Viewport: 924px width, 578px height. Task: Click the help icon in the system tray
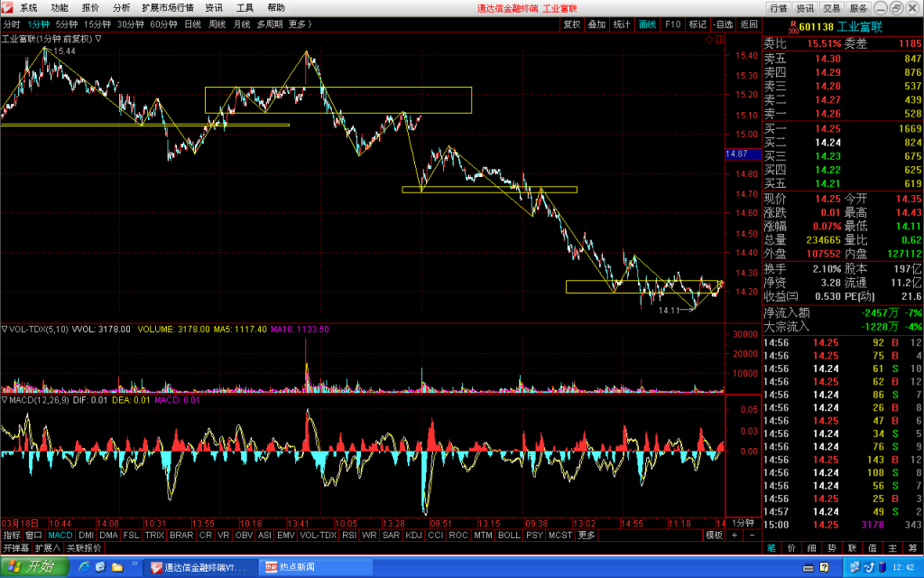coord(824,567)
